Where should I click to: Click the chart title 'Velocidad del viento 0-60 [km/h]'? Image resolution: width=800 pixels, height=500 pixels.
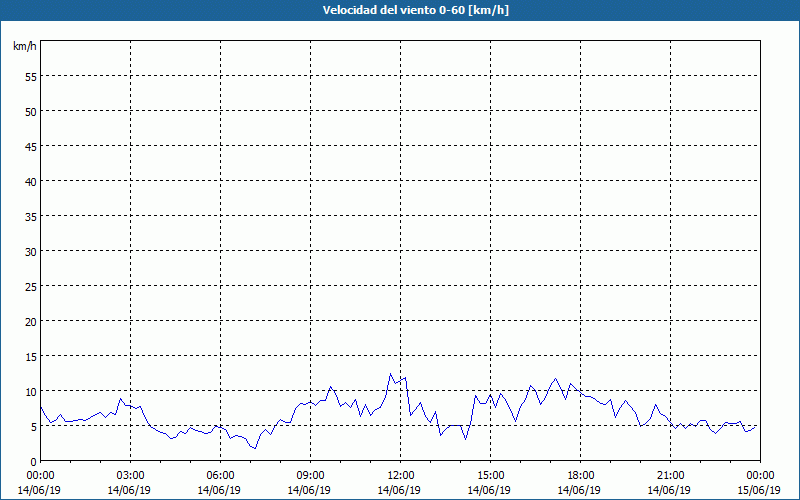(x=415, y=10)
